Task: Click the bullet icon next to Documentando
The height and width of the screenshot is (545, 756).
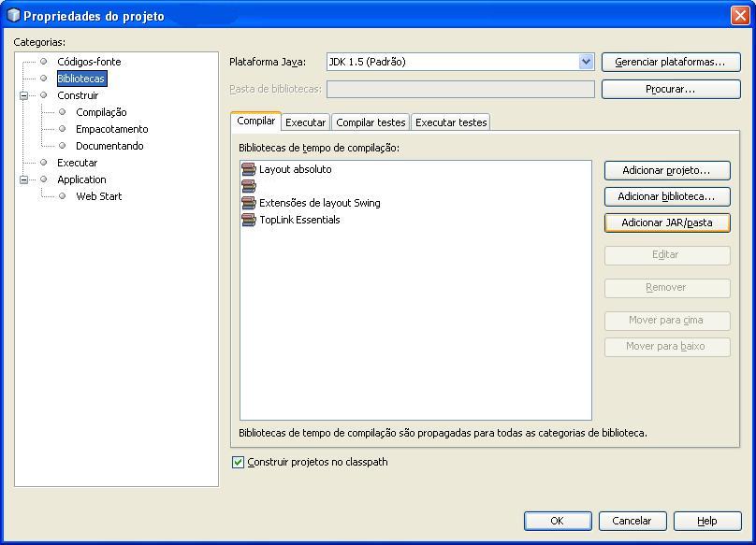Action: [x=62, y=146]
